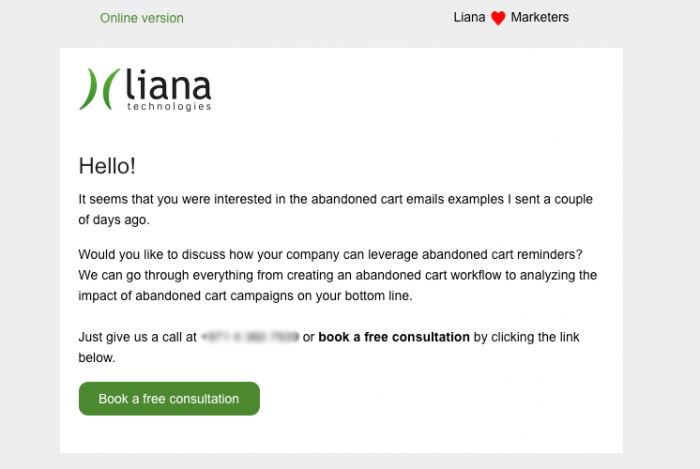700x469 pixels.
Task: Click the blurred phone number
Action: tap(249, 337)
